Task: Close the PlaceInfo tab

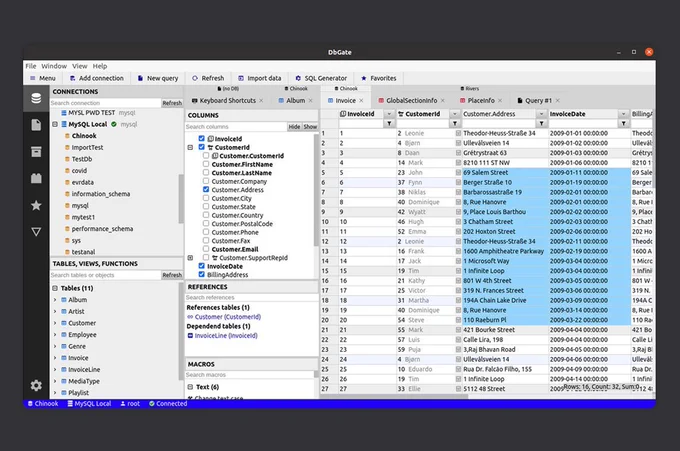Action: (500, 101)
